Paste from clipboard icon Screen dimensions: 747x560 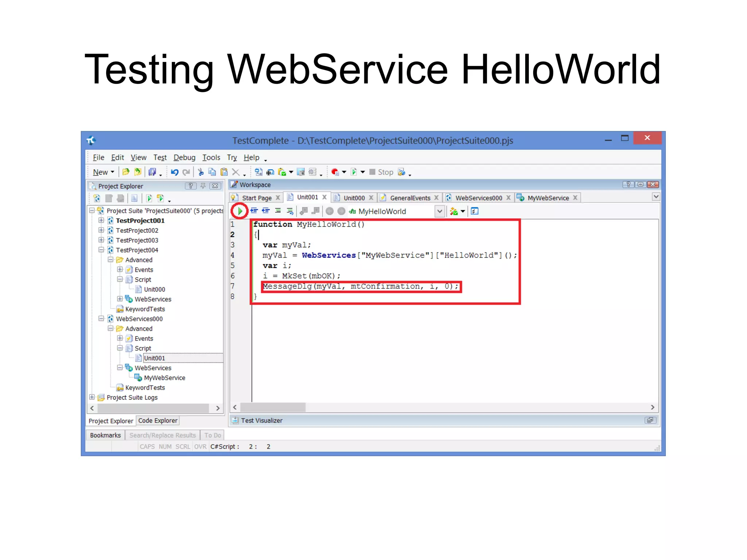(224, 172)
